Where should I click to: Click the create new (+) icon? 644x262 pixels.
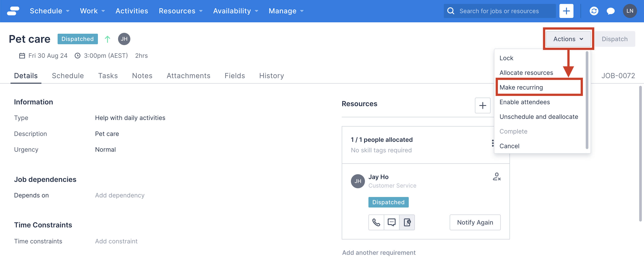[x=566, y=11]
